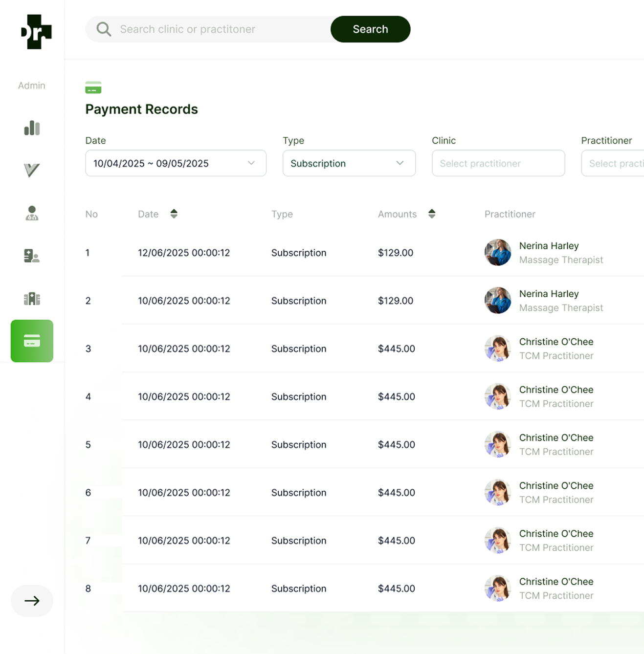
Task: Click the Dr. logo in the sidebar
Action: click(x=36, y=32)
